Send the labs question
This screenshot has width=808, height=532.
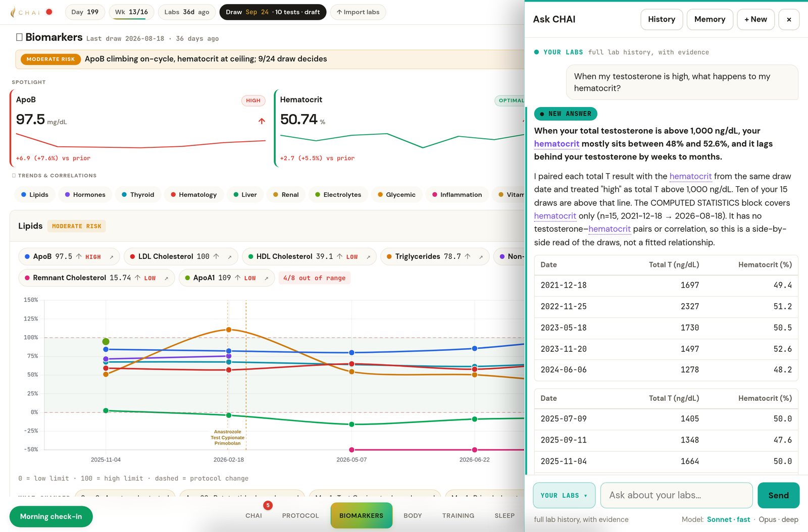[778, 495]
